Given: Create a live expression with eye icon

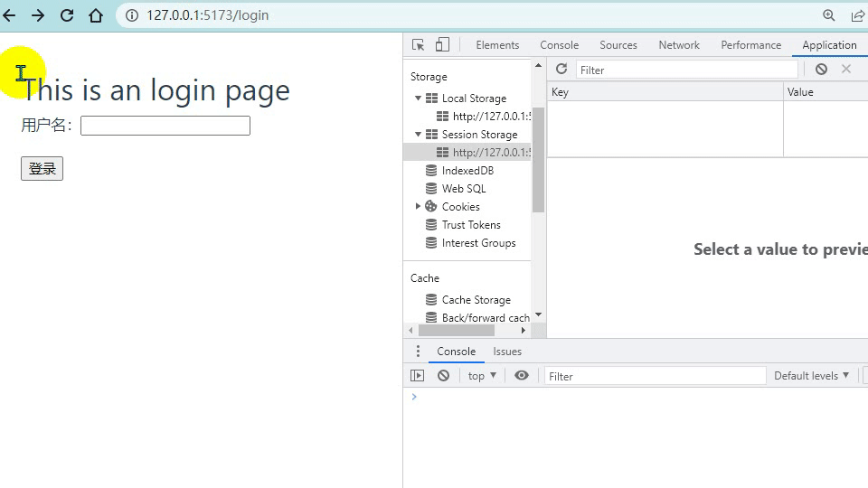Looking at the screenshot, I should [x=522, y=376].
